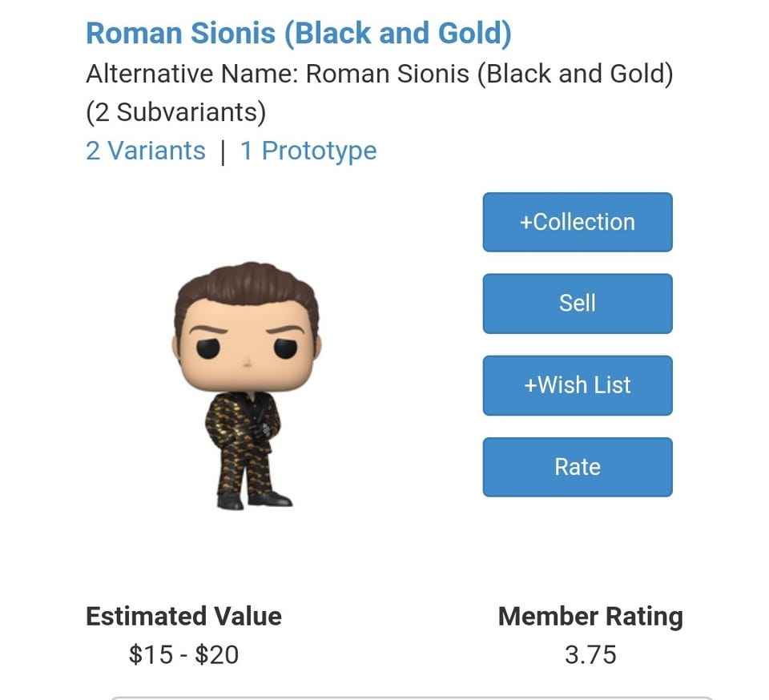Click the Estimated Value heading
The image size is (769, 700).
coord(183,616)
